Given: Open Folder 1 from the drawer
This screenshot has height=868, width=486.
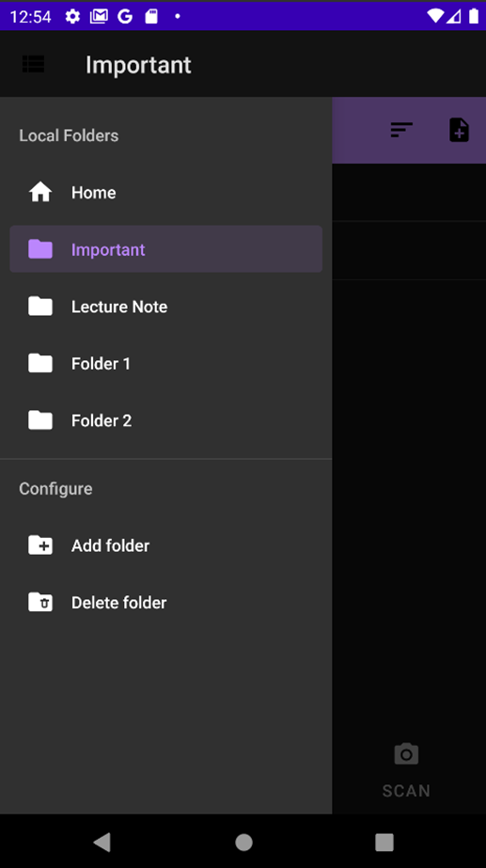Looking at the screenshot, I should point(166,363).
